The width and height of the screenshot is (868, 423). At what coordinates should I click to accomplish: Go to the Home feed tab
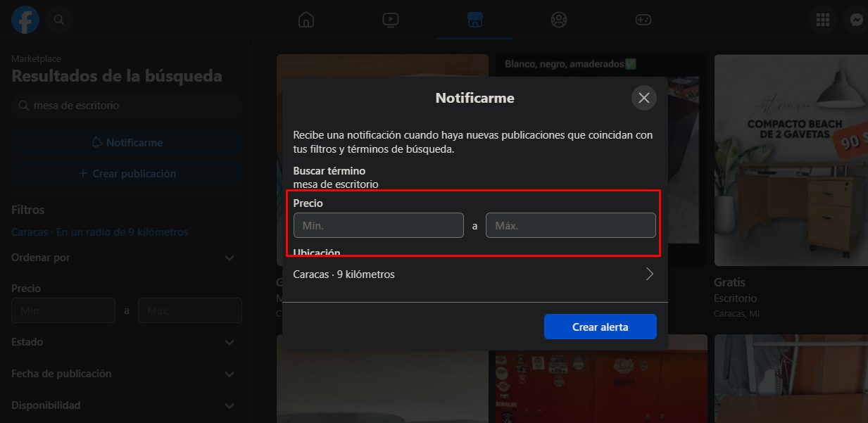306,20
